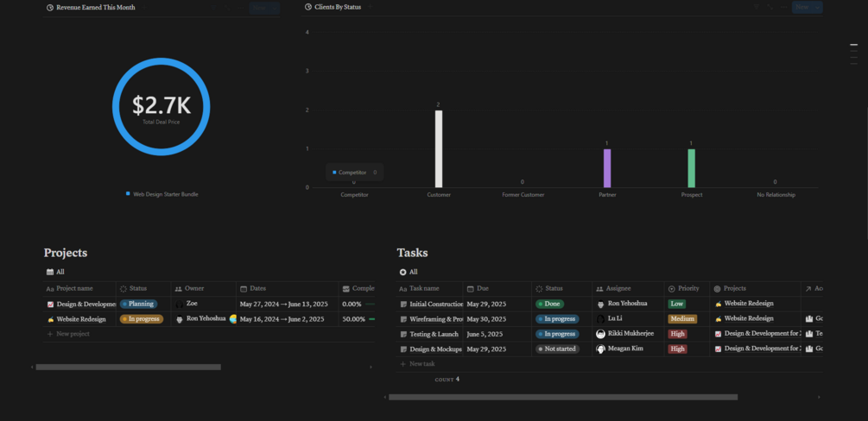868x421 pixels.
Task: Click the writing-hand icon of Website Redesign project
Action: point(50,319)
